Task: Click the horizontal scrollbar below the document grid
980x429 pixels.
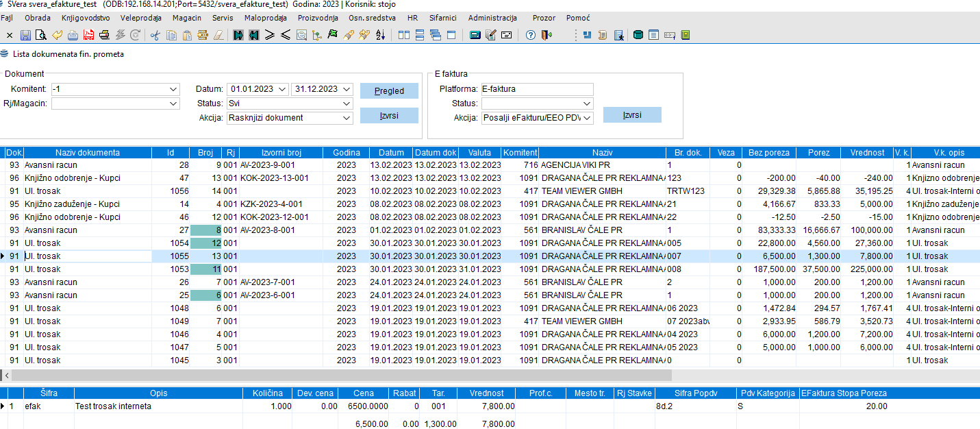Action: (479, 376)
